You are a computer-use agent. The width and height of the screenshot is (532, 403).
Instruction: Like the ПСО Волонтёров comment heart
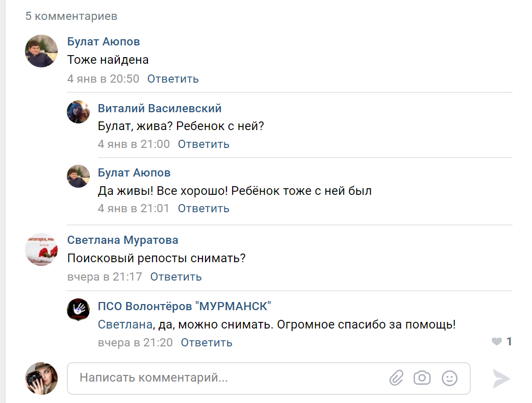497,342
